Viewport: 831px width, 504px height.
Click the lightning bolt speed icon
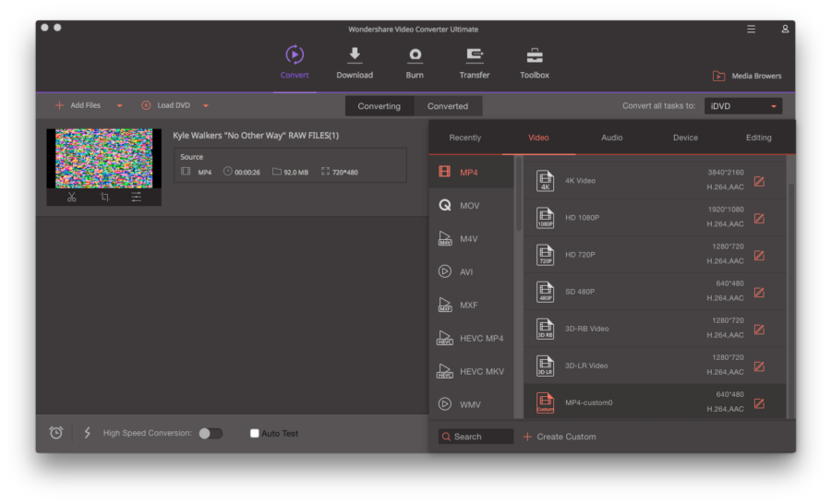88,433
